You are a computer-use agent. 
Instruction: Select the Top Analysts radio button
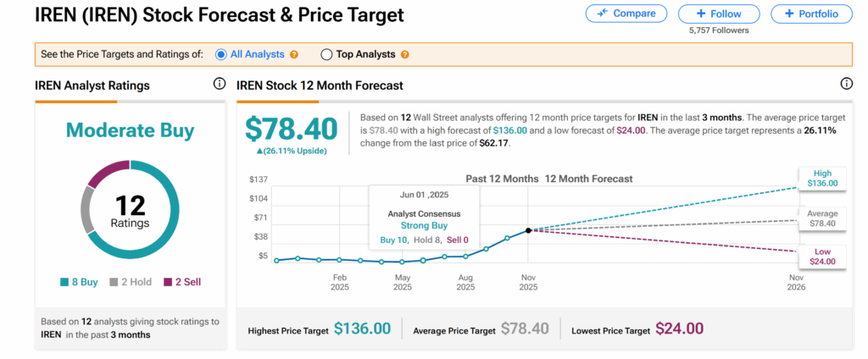point(326,55)
